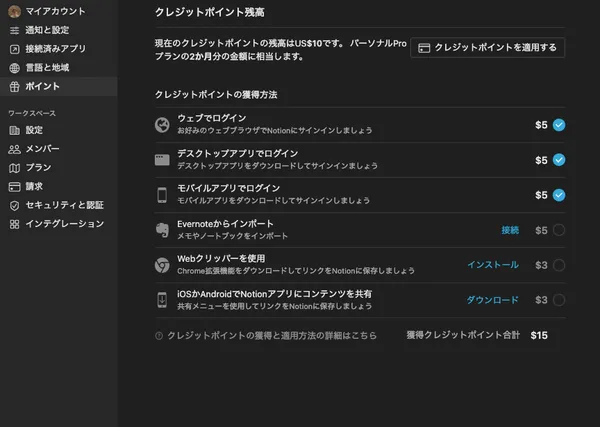Click the $5 amount for Evernoteからインポート
The height and width of the screenshot is (427, 600).
(541, 230)
